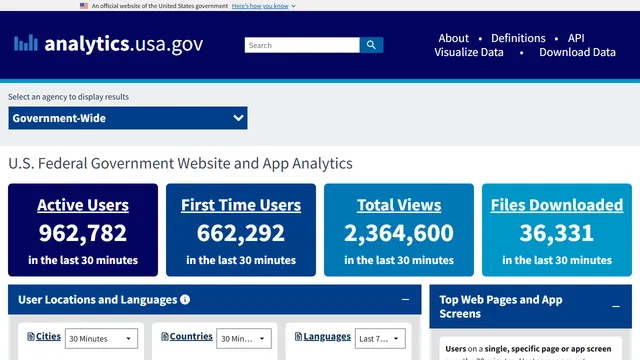The image size is (640, 360).
Task: Click the file icon next to Languages
Action: point(298,336)
